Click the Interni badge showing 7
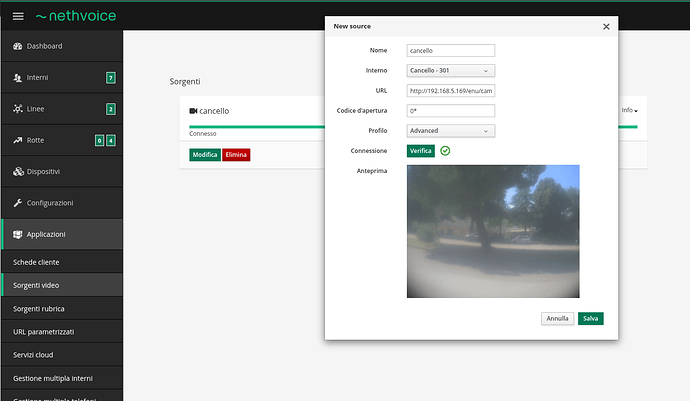 point(111,78)
